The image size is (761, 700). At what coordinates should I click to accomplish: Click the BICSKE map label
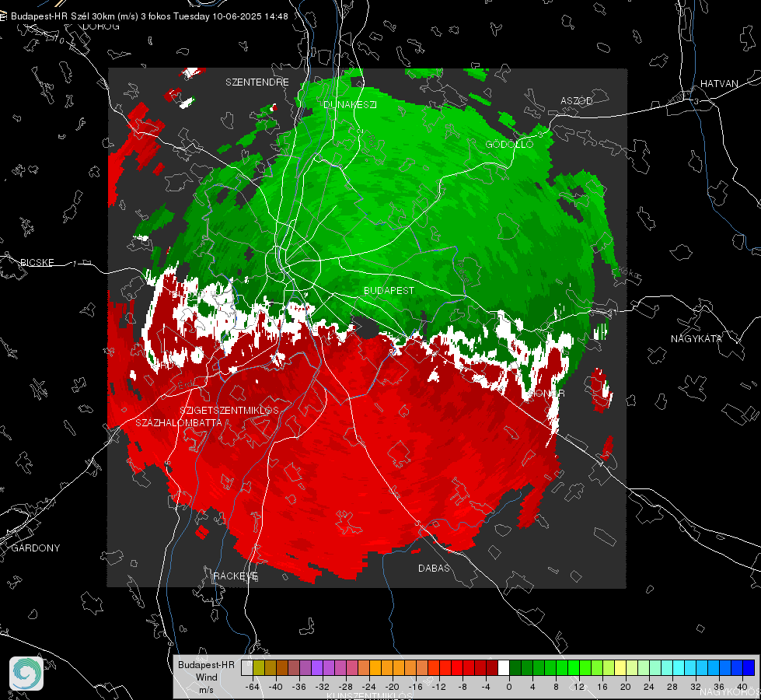point(37,262)
